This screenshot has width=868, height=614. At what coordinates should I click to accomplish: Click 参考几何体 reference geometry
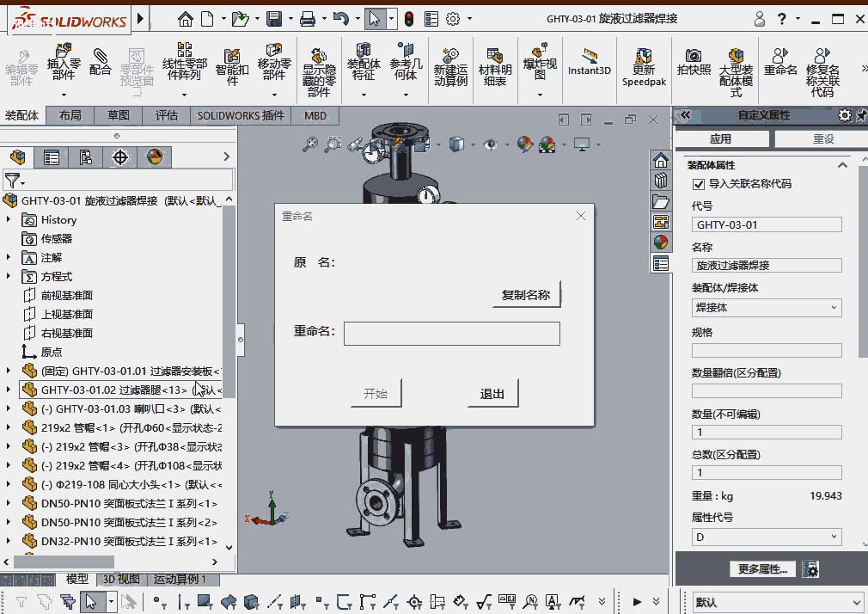[406, 62]
